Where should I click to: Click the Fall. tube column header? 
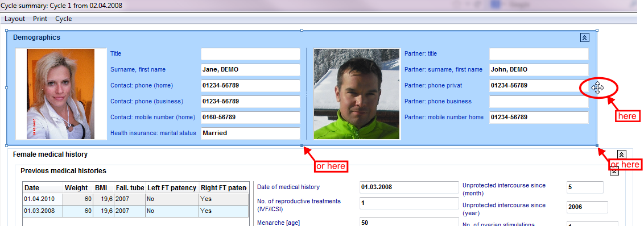click(x=129, y=188)
